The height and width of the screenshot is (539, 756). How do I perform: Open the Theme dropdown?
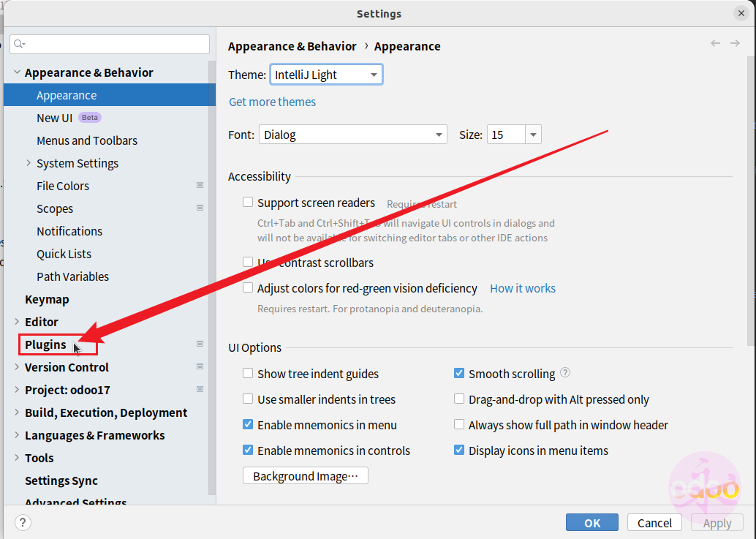point(326,75)
